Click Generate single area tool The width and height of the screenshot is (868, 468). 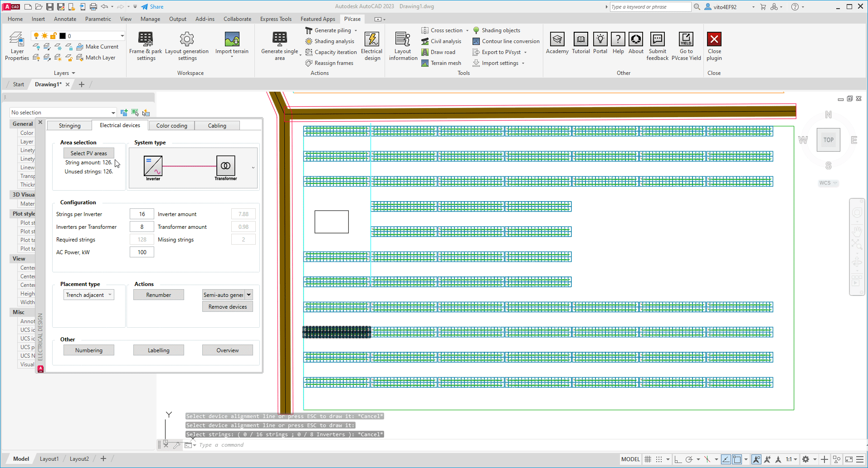(x=280, y=46)
